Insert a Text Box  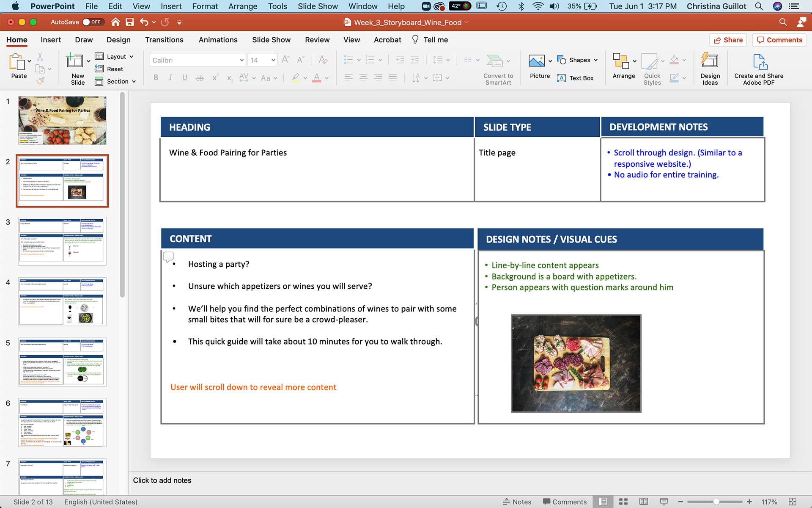[575, 78]
